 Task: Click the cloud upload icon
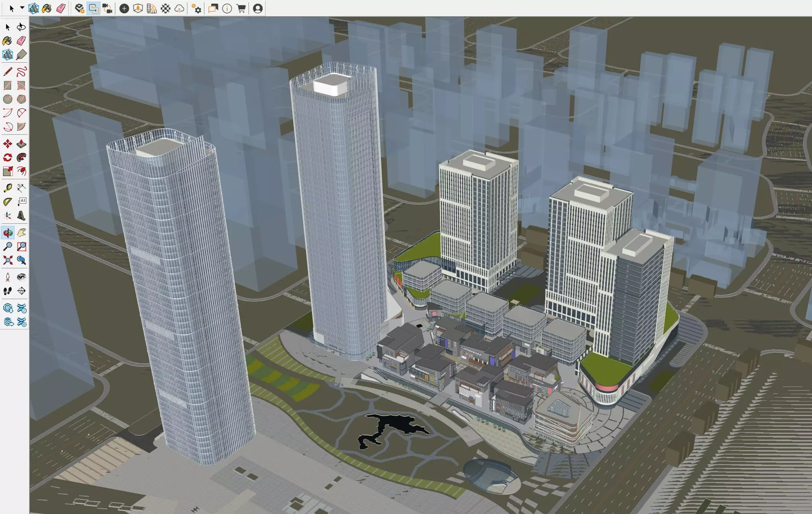click(x=179, y=8)
